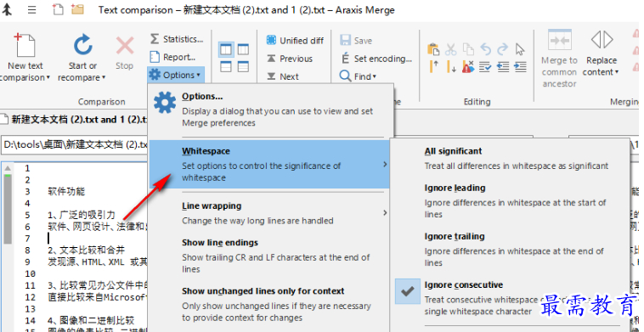Click the Undo arrow icon
The height and width of the screenshot is (332, 644).
(x=486, y=49)
